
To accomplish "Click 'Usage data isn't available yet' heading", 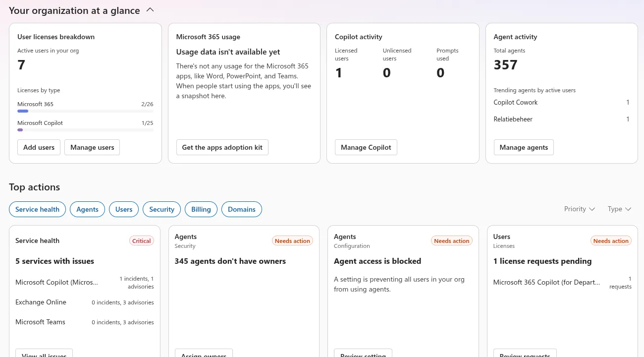I will point(228,52).
